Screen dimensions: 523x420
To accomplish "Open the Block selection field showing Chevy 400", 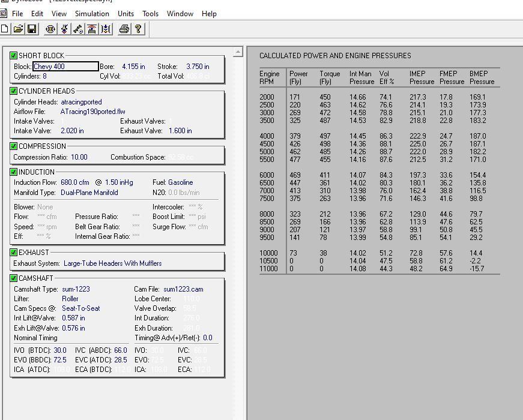I will pyautogui.click(x=65, y=67).
